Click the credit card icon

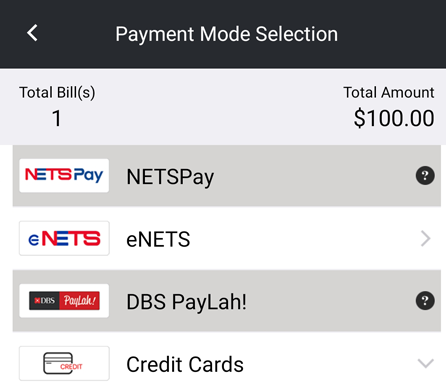[64, 363]
